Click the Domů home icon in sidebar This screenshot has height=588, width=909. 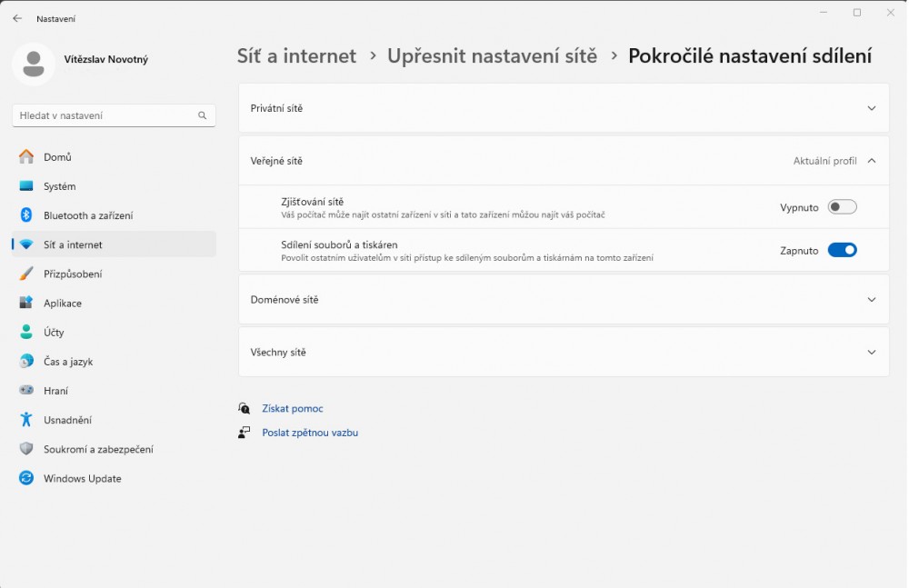[x=26, y=157]
